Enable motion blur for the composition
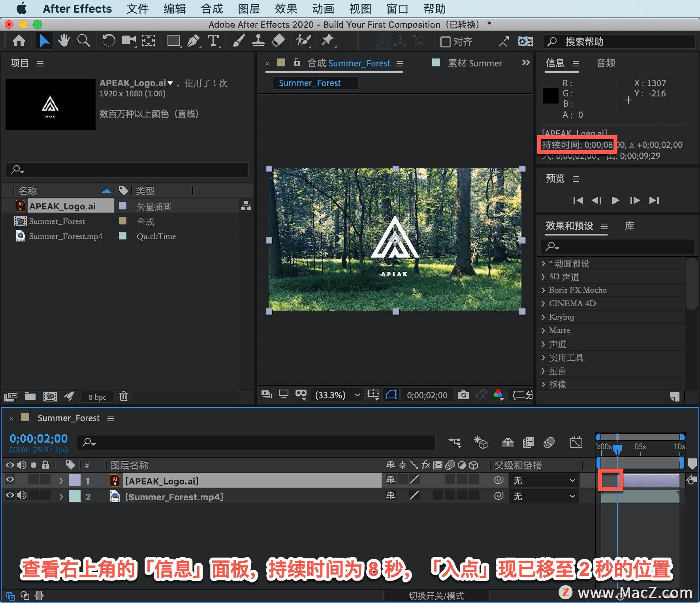This screenshot has height=603, width=700. (549, 443)
